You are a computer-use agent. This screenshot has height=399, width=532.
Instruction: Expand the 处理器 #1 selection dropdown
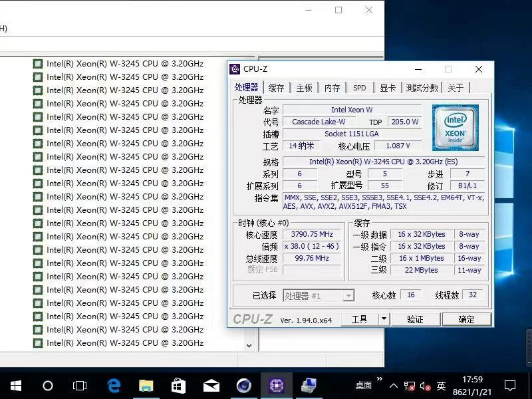click(348, 296)
